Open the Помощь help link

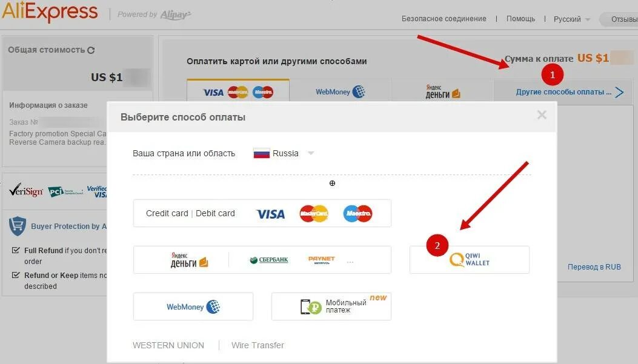[520, 19]
